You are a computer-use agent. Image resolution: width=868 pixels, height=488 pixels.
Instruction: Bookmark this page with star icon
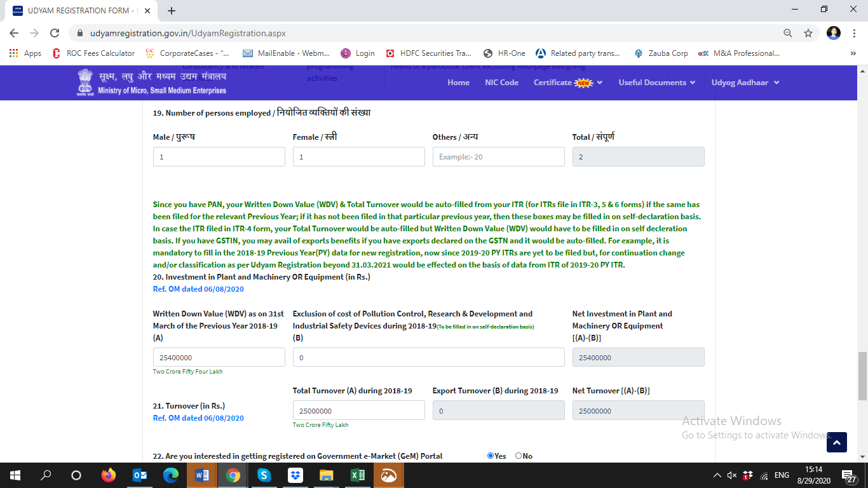click(x=808, y=33)
